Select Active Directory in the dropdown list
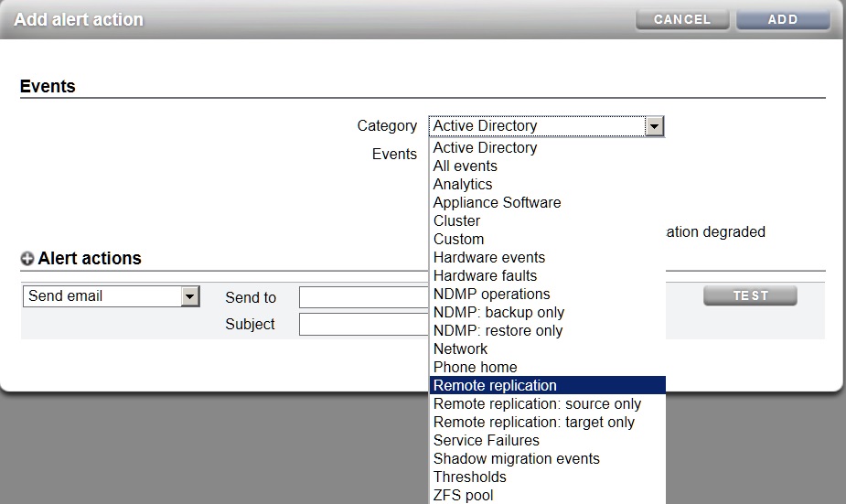846x504 pixels. [548, 147]
